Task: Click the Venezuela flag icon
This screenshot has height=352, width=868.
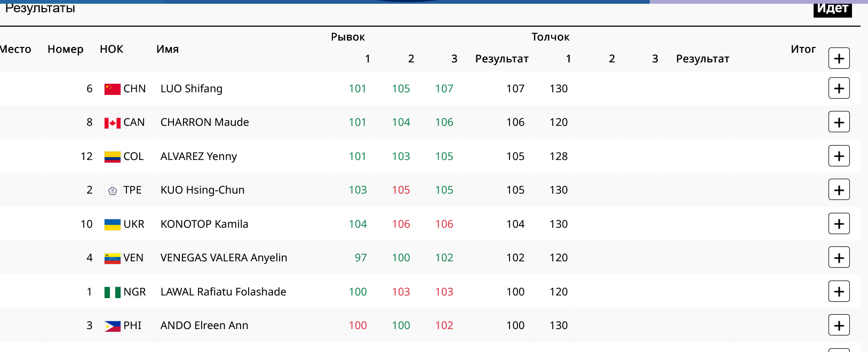Action: [112, 259]
